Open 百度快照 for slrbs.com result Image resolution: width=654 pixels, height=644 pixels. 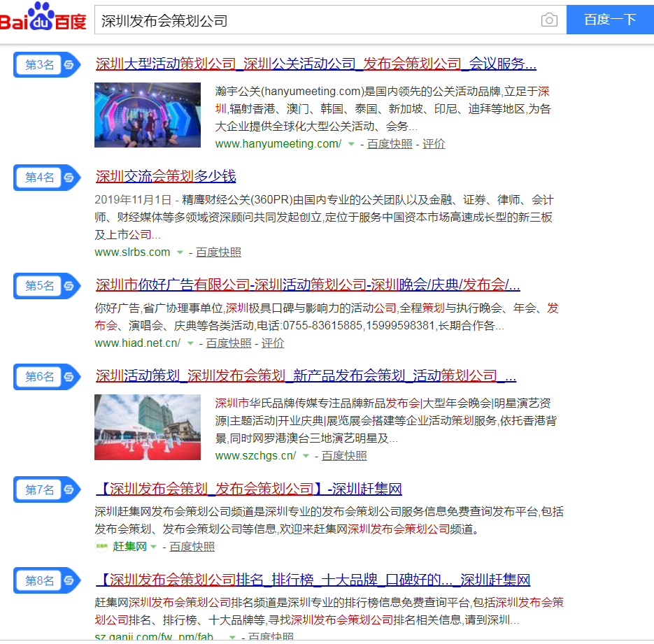pos(218,252)
